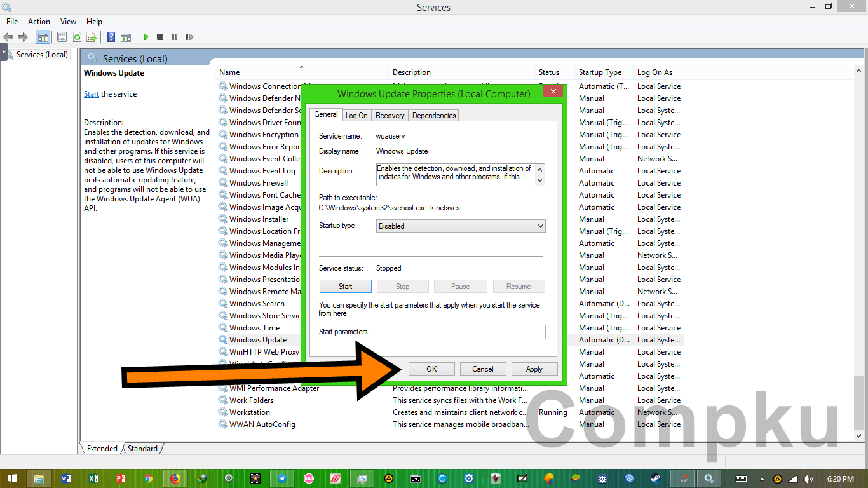The width and height of the screenshot is (868, 488).
Task: Sort by the Name column header
Action: (x=303, y=72)
